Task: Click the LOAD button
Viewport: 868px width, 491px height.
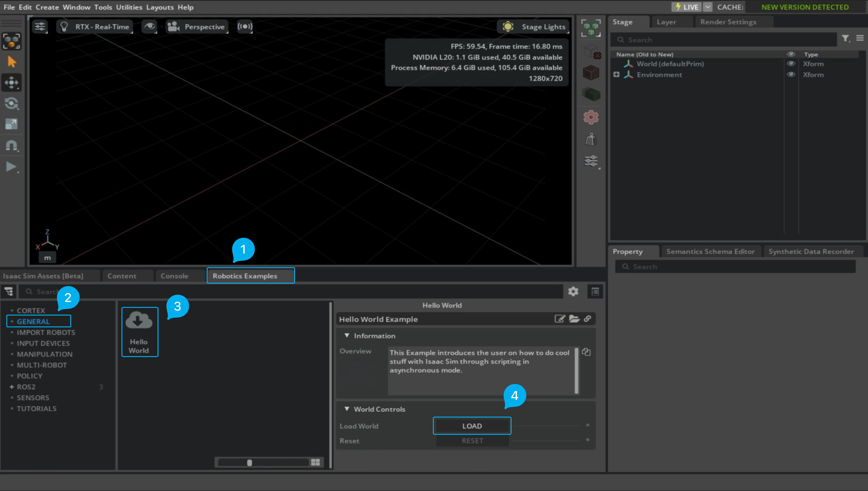Action: (x=472, y=426)
